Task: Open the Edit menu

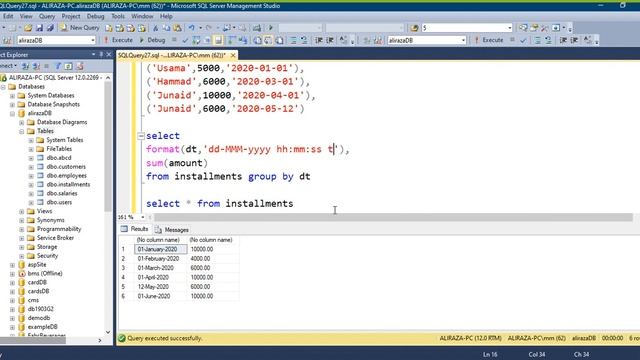Action: tap(8, 16)
